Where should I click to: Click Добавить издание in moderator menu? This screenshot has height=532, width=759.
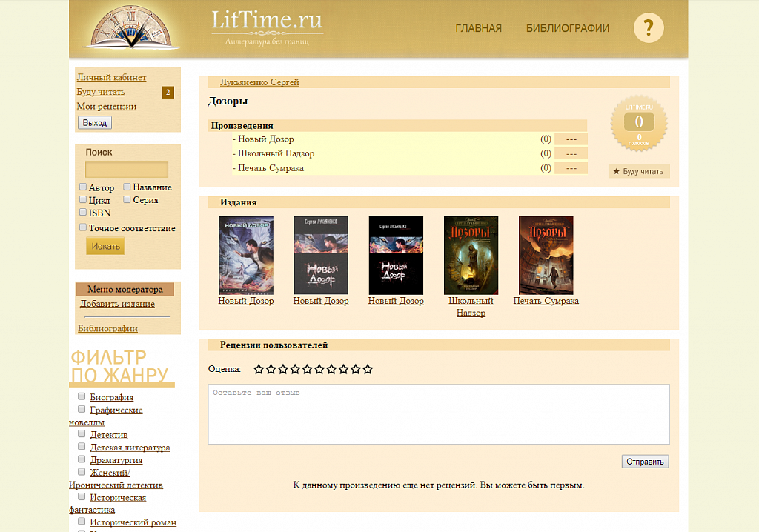(116, 304)
